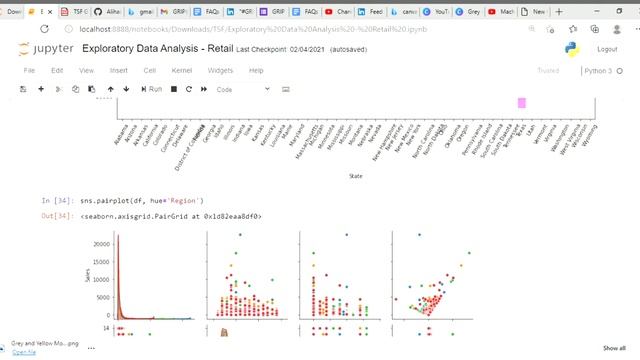This screenshot has height=360, width=640.
Task: Open download item options three-dot menu
Action: coord(91,348)
